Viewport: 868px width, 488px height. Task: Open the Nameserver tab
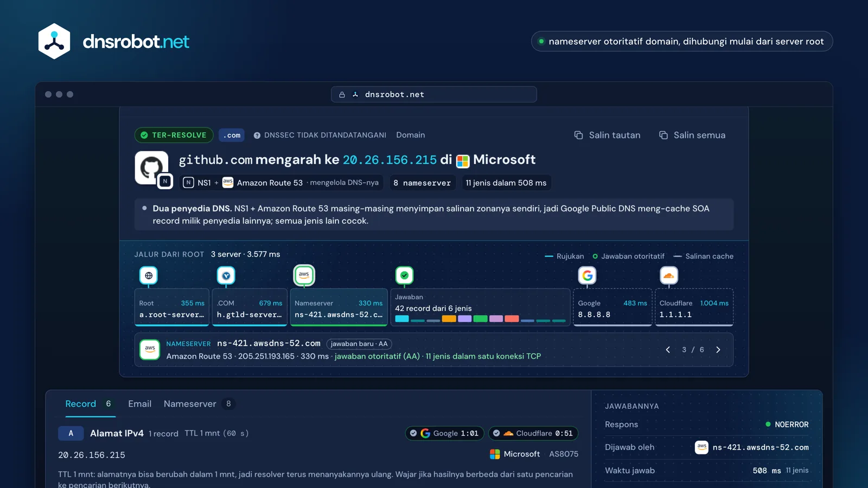(199, 404)
